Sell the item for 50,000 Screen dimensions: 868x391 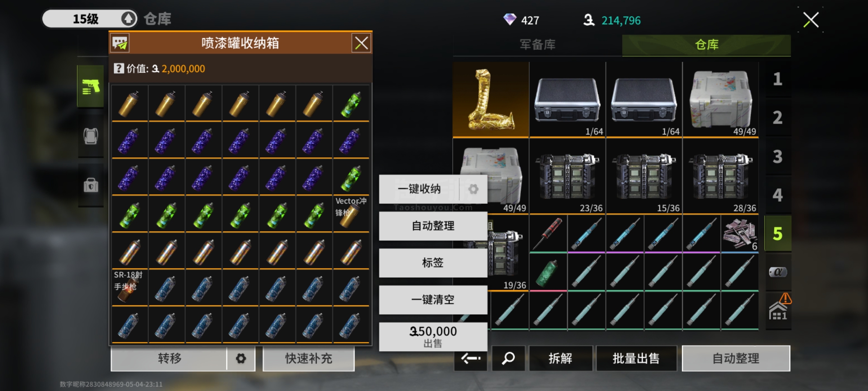click(x=433, y=337)
